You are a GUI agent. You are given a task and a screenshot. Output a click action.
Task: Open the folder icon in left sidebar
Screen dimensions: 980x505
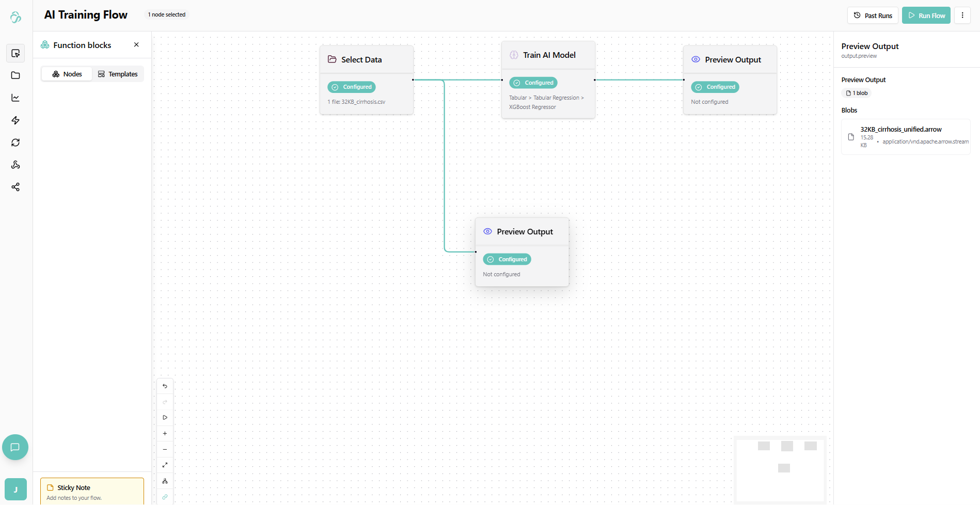pyautogui.click(x=15, y=75)
